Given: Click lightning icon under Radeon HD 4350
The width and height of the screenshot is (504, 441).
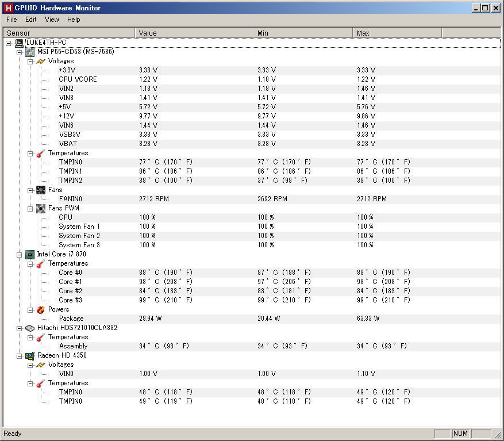Looking at the screenshot, I should coord(40,365).
